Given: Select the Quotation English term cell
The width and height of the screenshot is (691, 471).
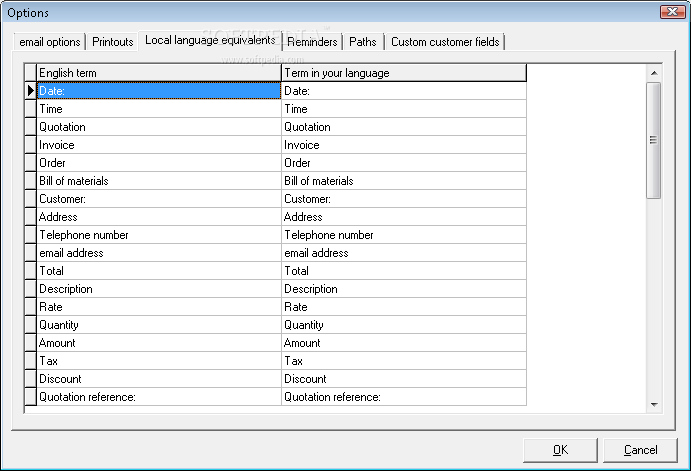Looking at the screenshot, I should point(159,127).
